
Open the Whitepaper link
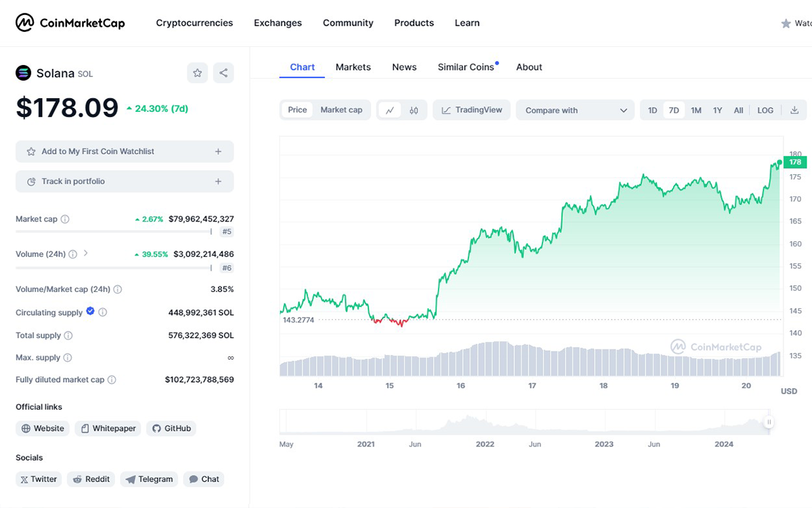pyautogui.click(x=108, y=429)
